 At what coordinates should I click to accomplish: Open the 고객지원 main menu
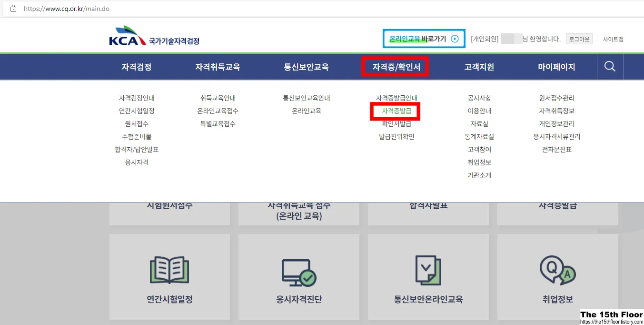pyautogui.click(x=479, y=67)
